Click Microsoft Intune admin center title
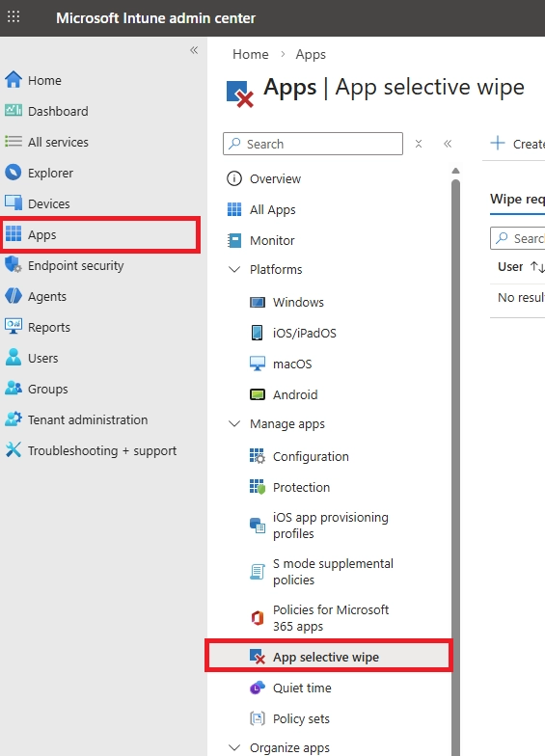Viewport: 545px width, 756px height. point(156,17)
